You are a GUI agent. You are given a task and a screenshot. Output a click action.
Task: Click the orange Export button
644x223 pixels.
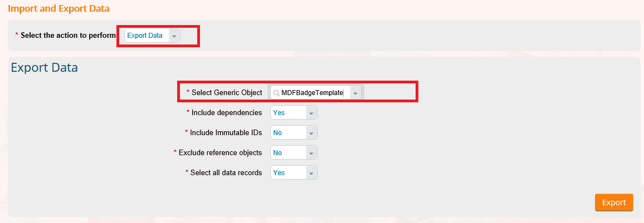pos(614,202)
